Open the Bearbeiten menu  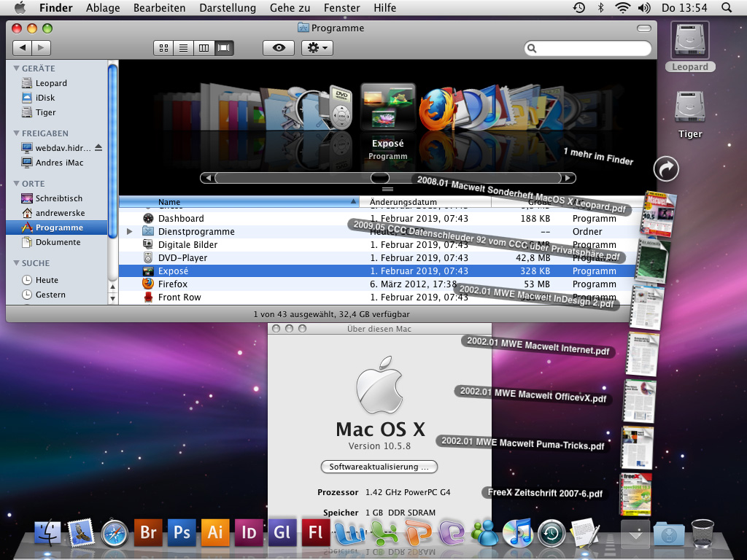click(x=160, y=7)
